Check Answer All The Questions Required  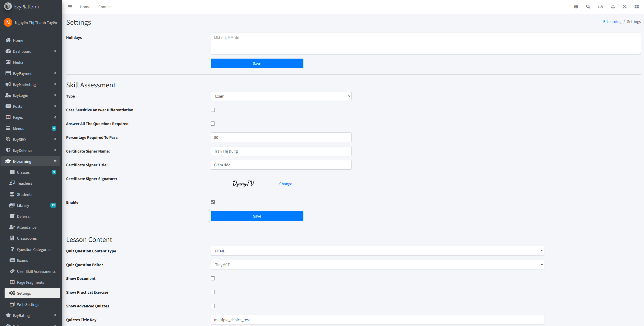tap(213, 124)
